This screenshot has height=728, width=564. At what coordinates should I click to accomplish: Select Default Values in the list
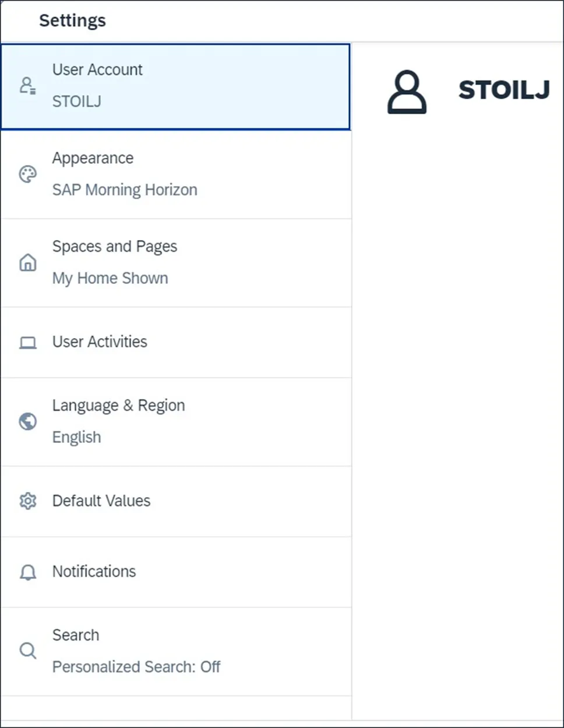point(101,501)
